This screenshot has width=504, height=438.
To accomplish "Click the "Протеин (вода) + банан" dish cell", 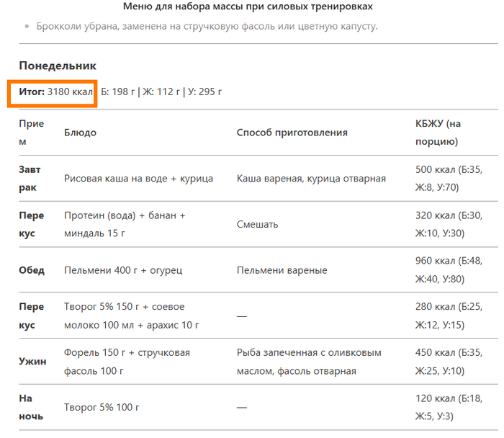I will pos(125,224).
